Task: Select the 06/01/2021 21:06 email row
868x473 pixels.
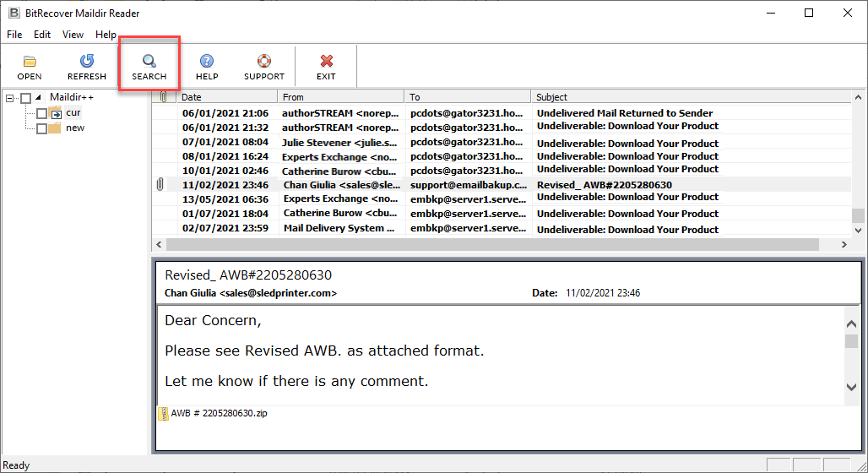Action: point(502,113)
